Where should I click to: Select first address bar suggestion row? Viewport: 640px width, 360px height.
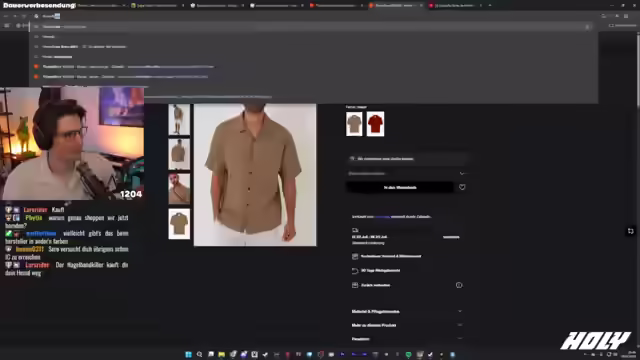[312, 27]
